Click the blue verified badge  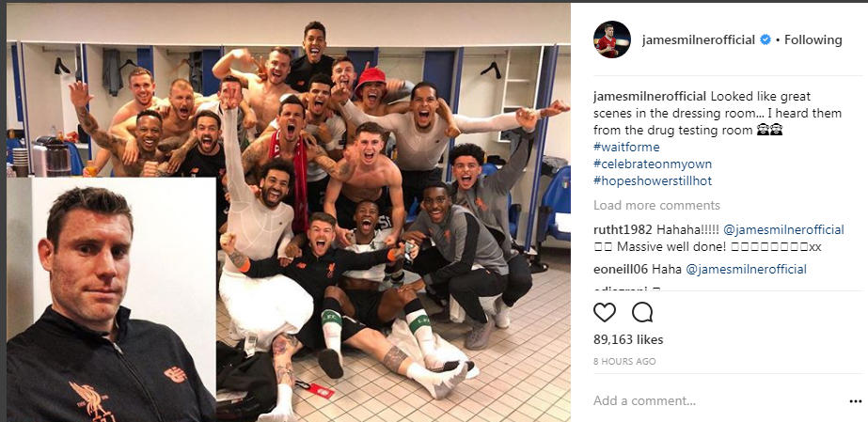[x=765, y=39]
